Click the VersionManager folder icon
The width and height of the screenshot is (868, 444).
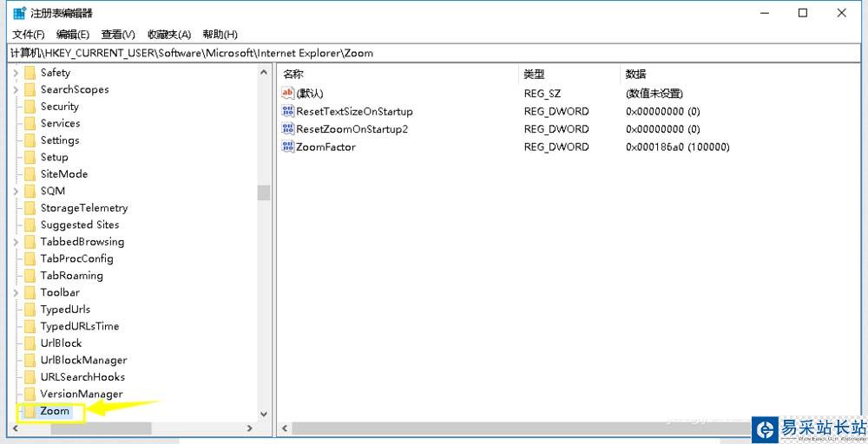pyautogui.click(x=30, y=395)
